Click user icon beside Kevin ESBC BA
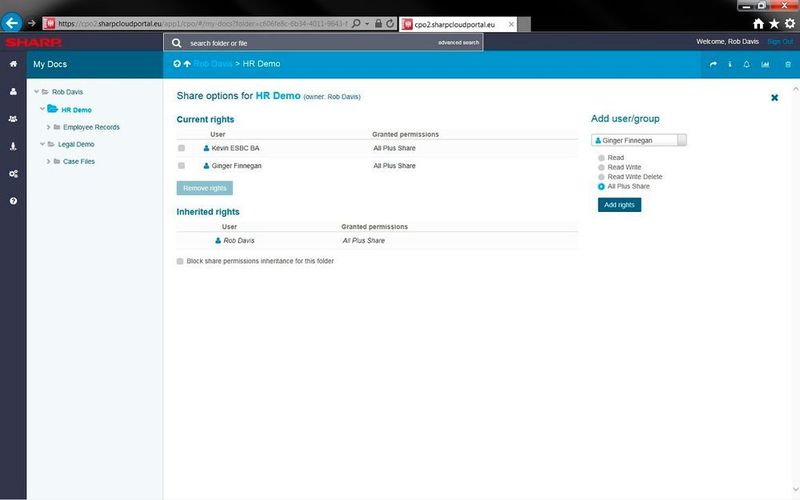This screenshot has width=800, height=500. coord(206,148)
